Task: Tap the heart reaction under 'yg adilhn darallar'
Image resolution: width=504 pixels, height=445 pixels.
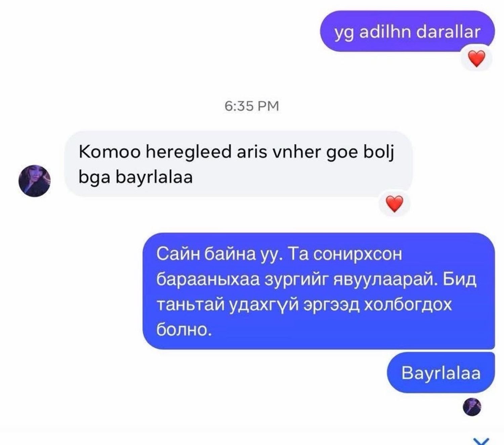Action: click(476, 59)
